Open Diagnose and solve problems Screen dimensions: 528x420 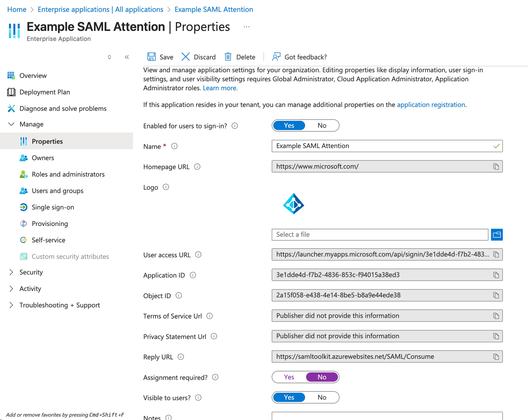[63, 108]
